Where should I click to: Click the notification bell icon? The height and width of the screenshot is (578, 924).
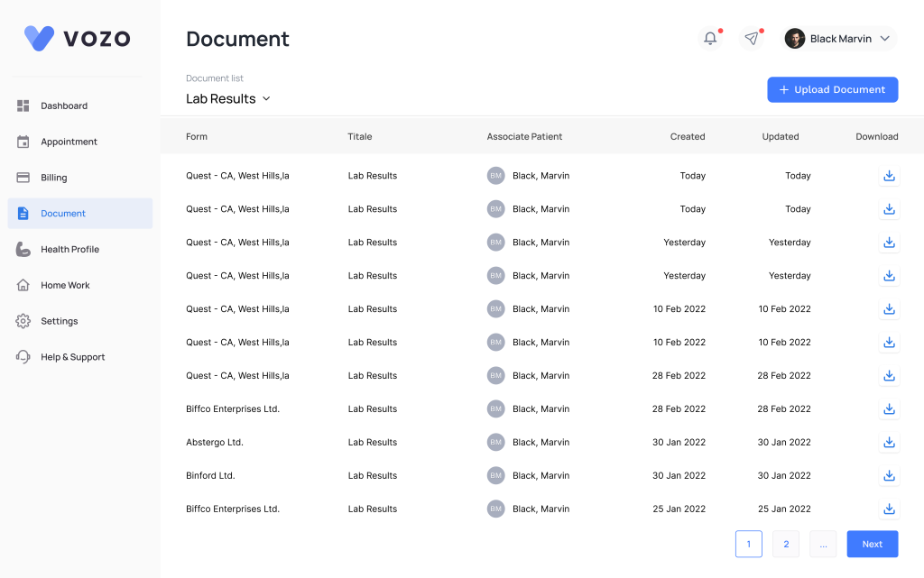[710, 38]
